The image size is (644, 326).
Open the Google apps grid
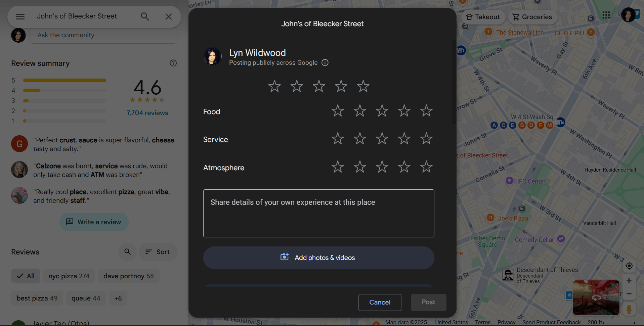pyautogui.click(x=606, y=15)
